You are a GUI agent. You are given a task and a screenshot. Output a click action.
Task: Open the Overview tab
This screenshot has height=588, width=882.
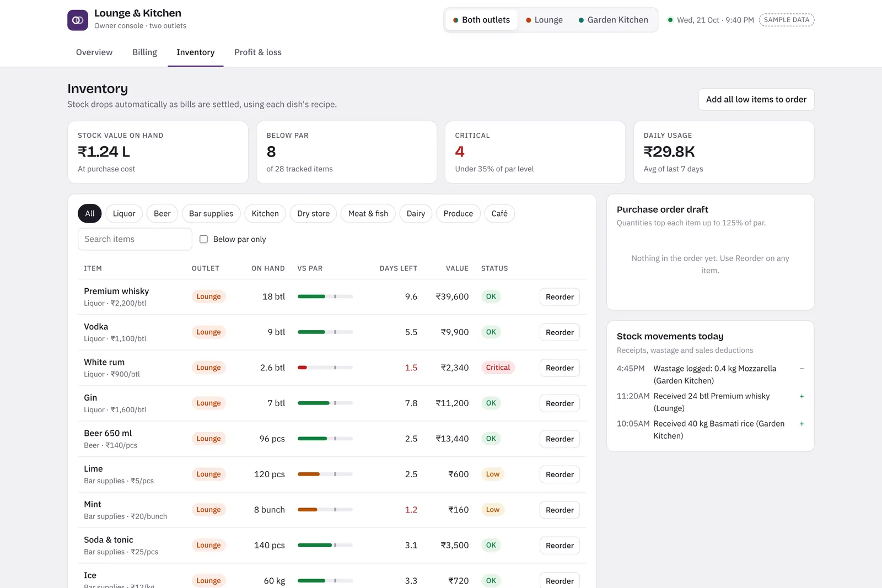coord(94,52)
